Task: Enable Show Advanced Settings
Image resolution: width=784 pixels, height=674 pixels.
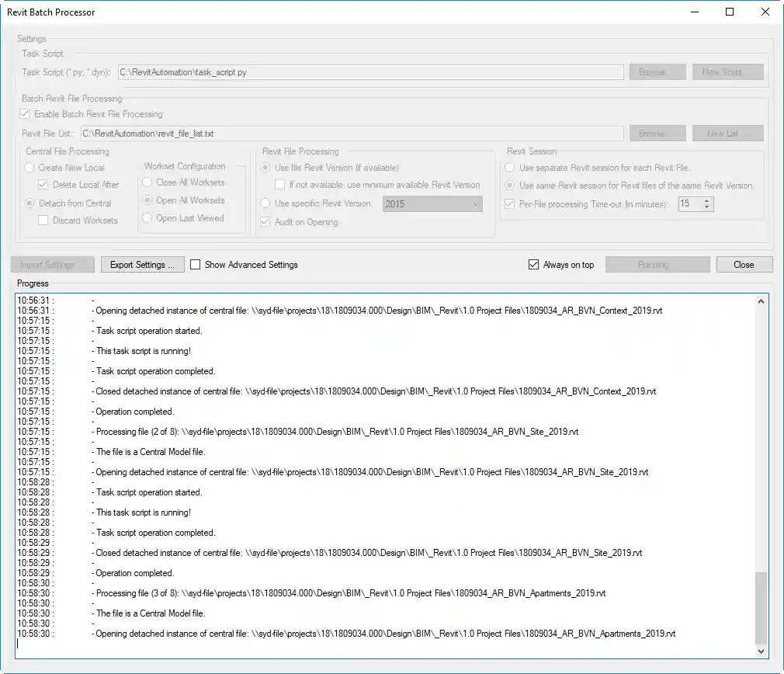Action: click(x=195, y=264)
